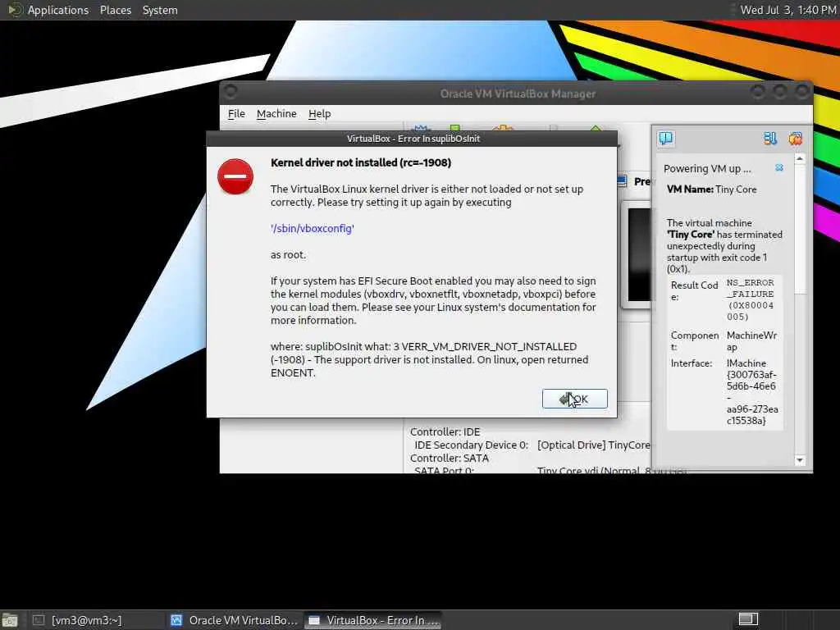Select the 'VirtualBox - Error In' taskbar item
This screenshot has height=630, width=840.
(x=374, y=620)
